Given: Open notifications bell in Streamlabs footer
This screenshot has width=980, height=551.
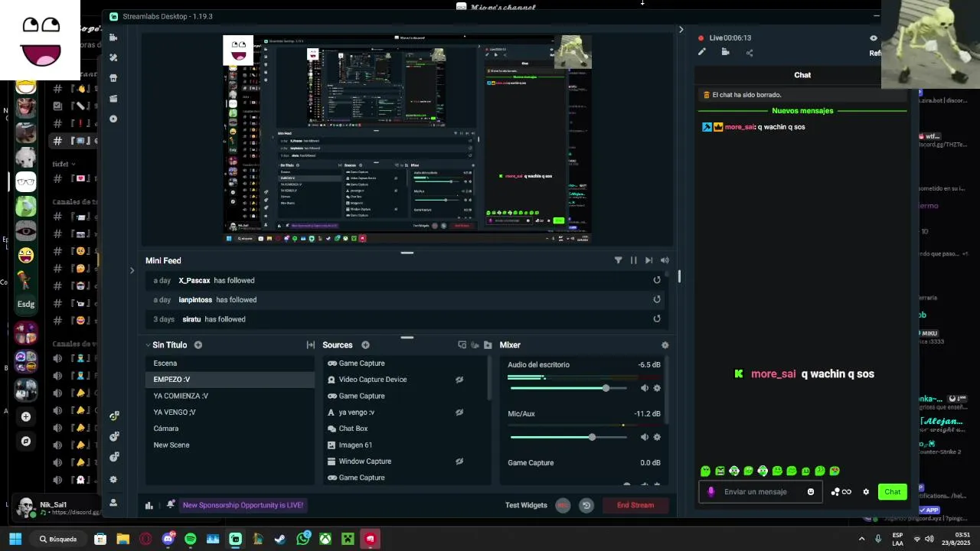Looking at the screenshot, I should pos(170,505).
